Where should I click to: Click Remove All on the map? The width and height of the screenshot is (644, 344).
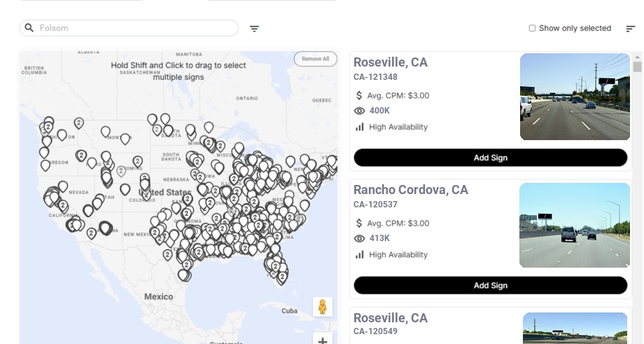315,59
